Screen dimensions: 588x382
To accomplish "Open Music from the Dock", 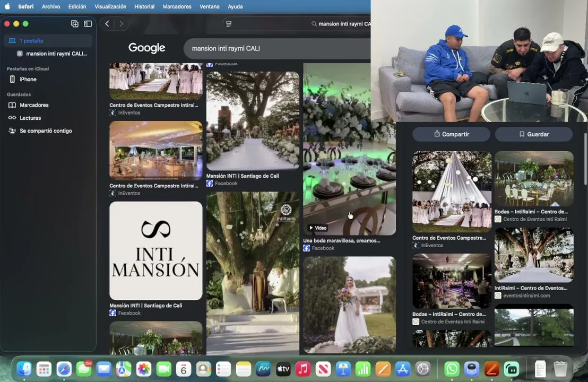I will (303, 369).
